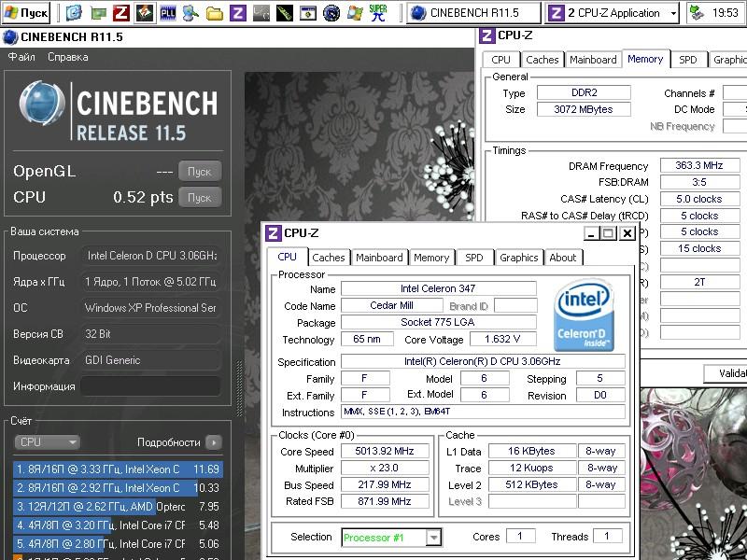Open the SPD tab in front CPU-Z

(x=474, y=258)
